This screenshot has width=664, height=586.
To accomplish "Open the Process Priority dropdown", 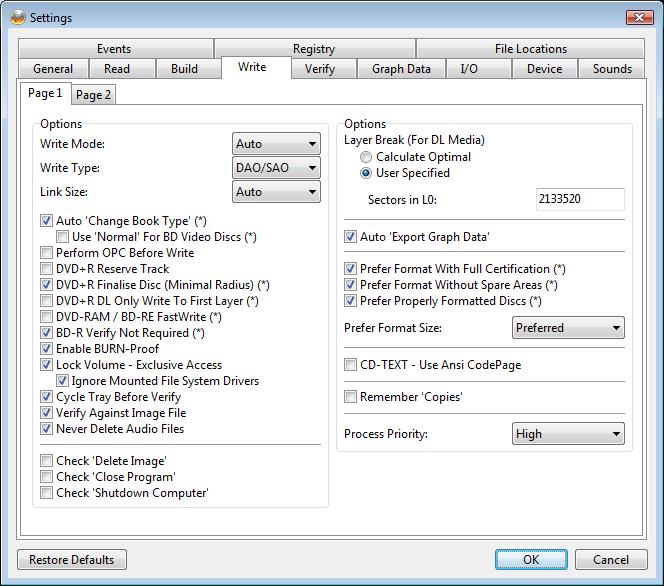I will [x=568, y=434].
